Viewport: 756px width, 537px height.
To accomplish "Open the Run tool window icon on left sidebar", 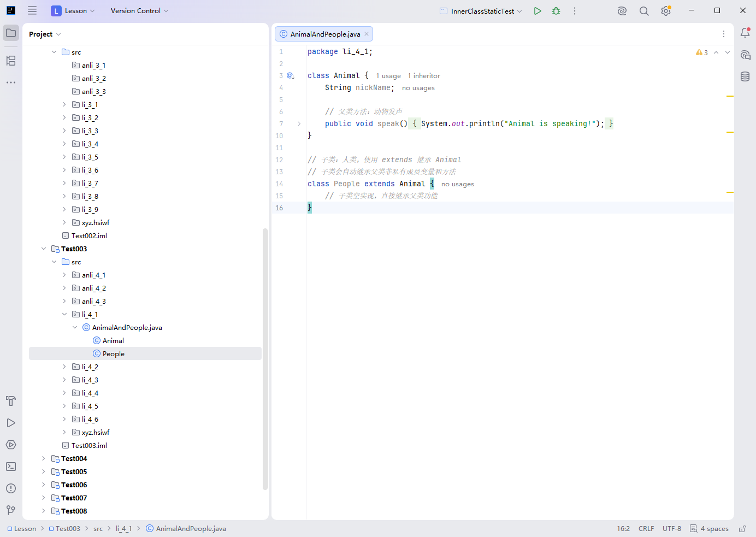I will tap(11, 423).
